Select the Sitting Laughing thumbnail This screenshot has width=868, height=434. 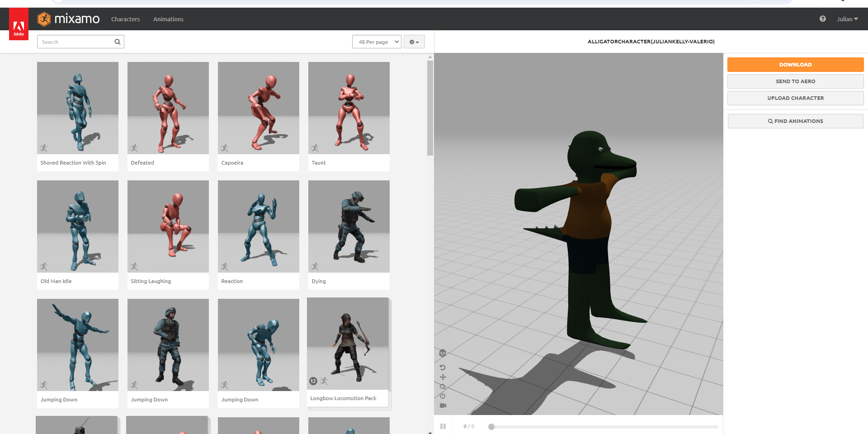pyautogui.click(x=168, y=226)
